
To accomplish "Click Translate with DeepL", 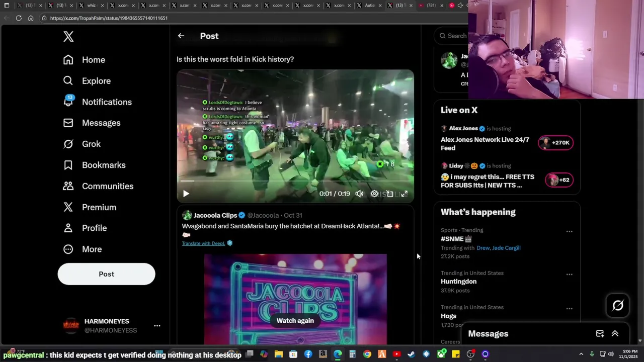I will click(203, 243).
